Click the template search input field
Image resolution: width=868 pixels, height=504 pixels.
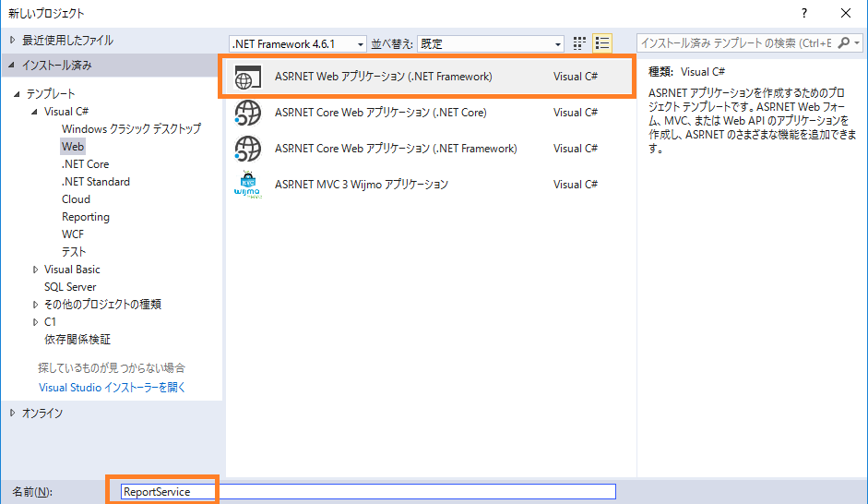pos(736,42)
